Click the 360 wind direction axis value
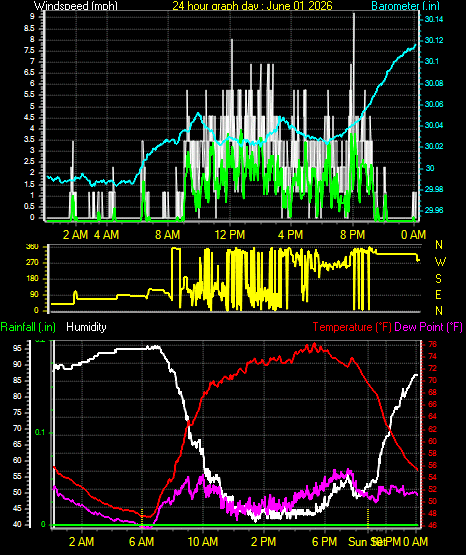 tap(32, 247)
